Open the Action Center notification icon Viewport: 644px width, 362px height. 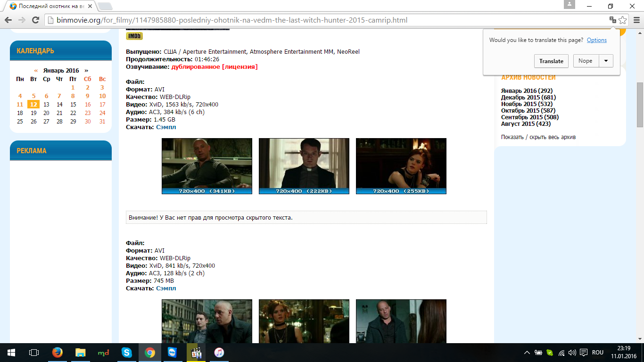584,353
